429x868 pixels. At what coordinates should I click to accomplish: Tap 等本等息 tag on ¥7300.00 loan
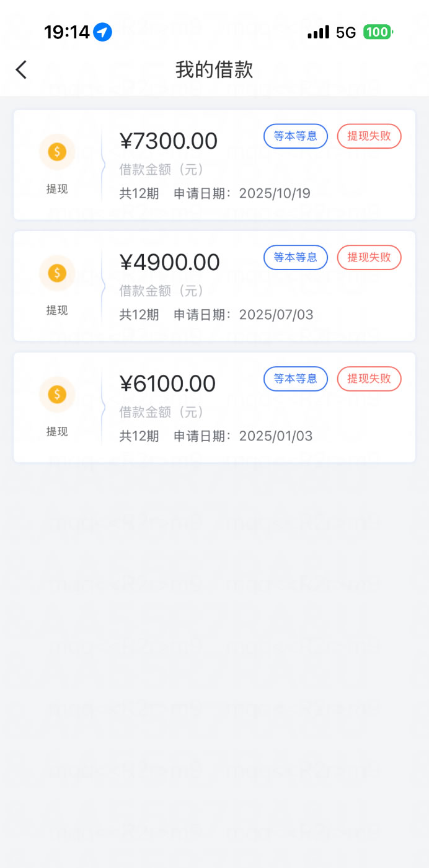point(296,136)
